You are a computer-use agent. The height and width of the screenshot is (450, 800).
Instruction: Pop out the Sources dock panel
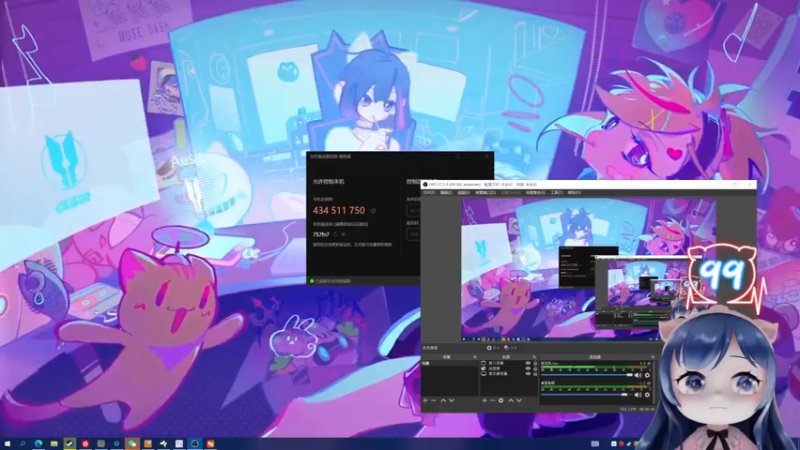click(534, 357)
